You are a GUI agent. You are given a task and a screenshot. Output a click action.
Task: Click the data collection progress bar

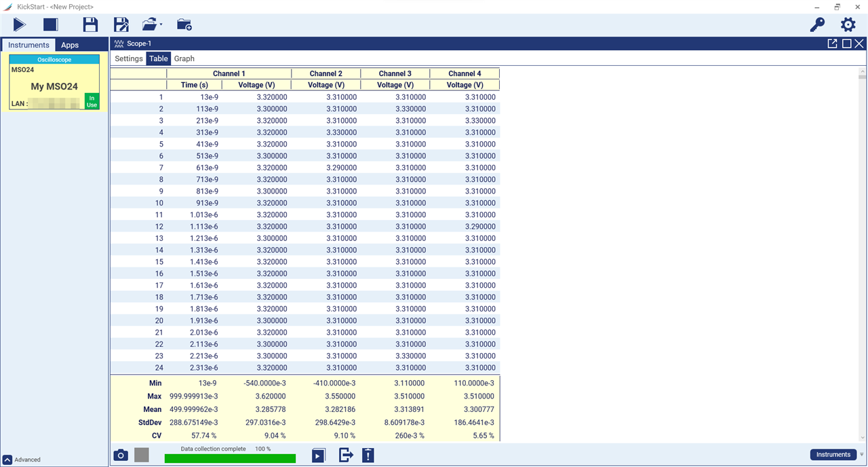(230, 458)
